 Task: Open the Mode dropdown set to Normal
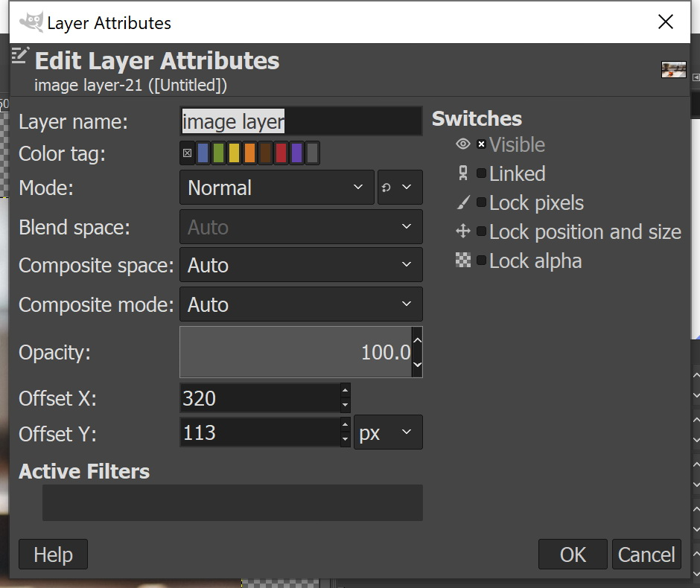pyautogui.click(x=276, y=188)
